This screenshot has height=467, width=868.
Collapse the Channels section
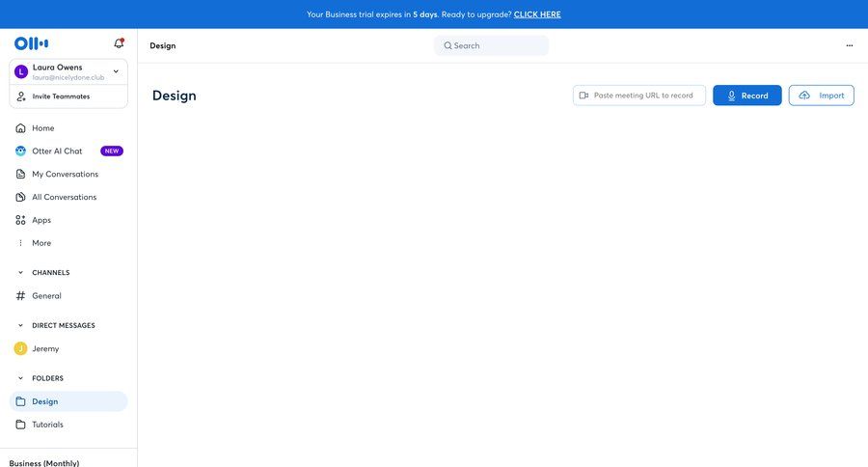[x=20, y=273]
